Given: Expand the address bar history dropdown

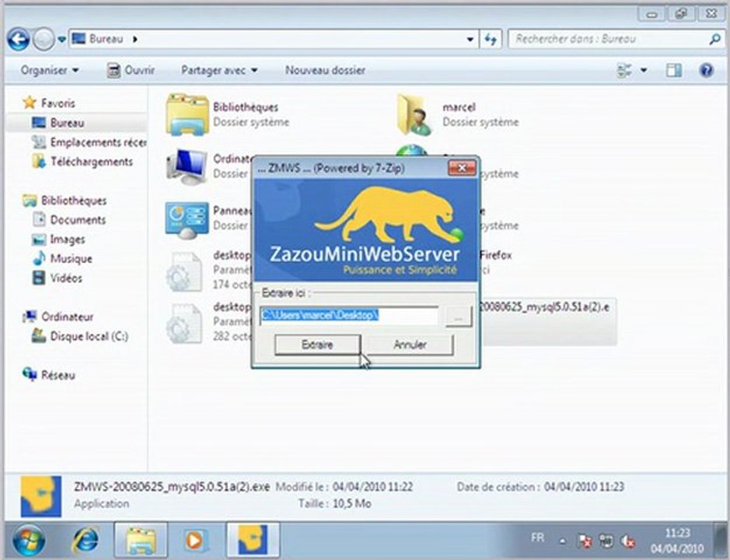Looking at the screenshot, I should [470, 40].
